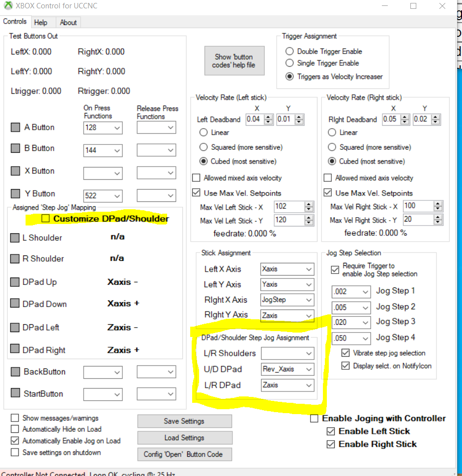Click the Load Settings button
The width and height of the screenshot is (462, 476).
coord(184,438)
